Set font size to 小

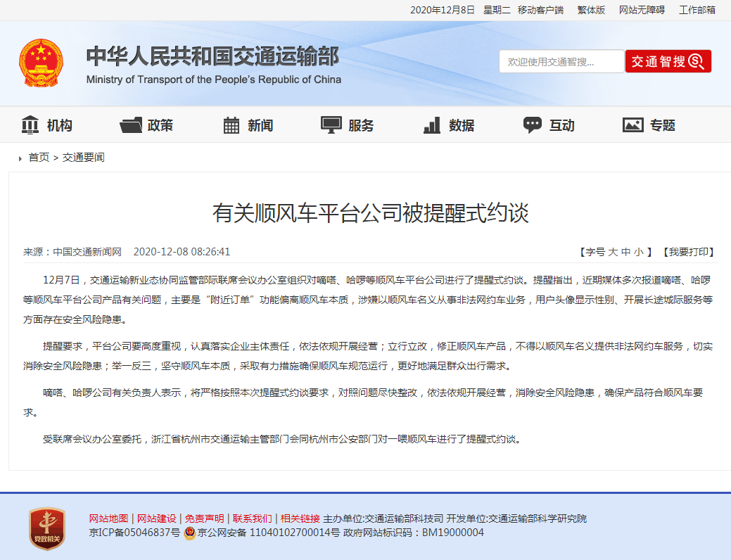pos(638,252)
